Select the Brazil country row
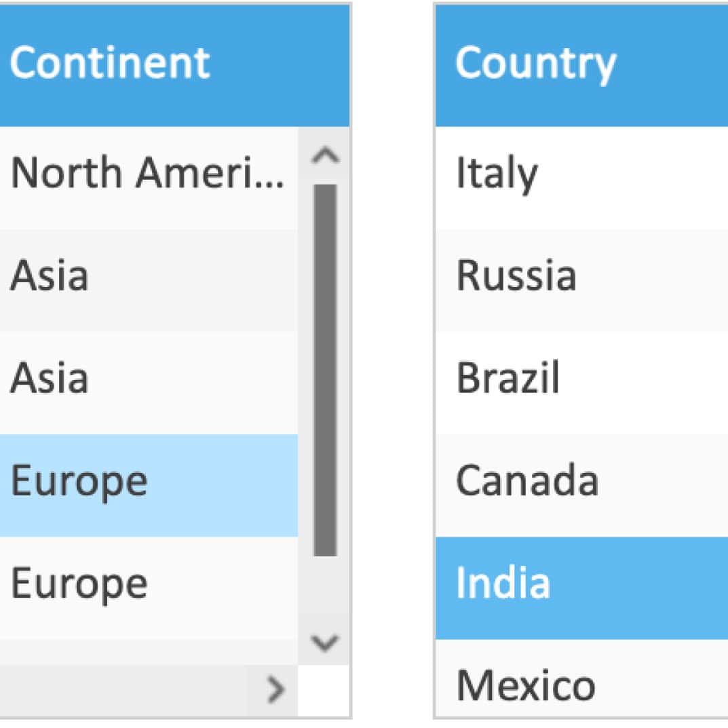This screenshot has width=728, height=728. 581,383
